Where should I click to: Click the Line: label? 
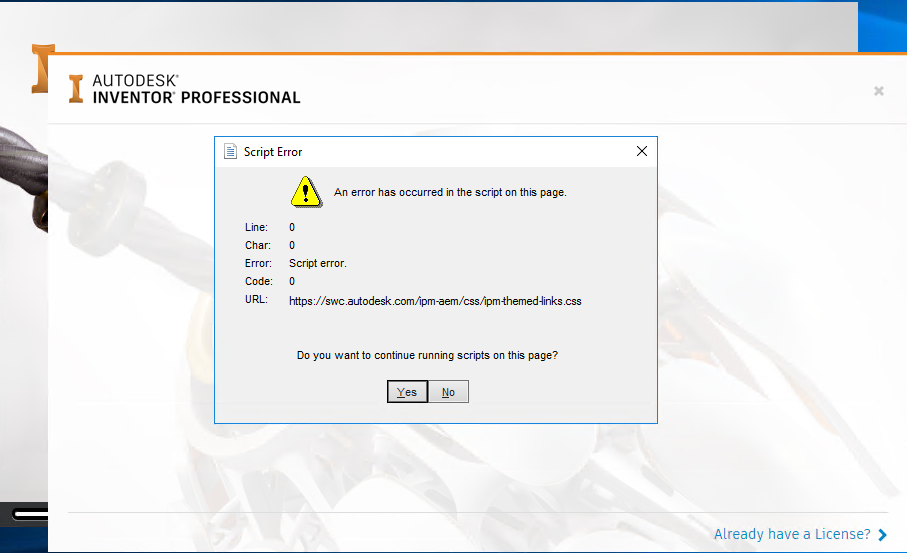(256, 227)
